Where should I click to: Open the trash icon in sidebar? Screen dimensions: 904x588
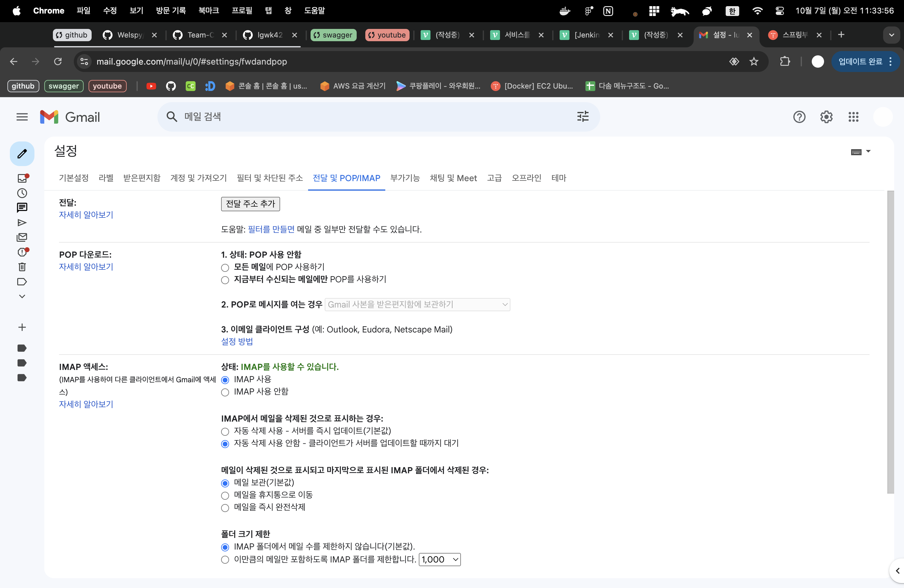point(22,267)
